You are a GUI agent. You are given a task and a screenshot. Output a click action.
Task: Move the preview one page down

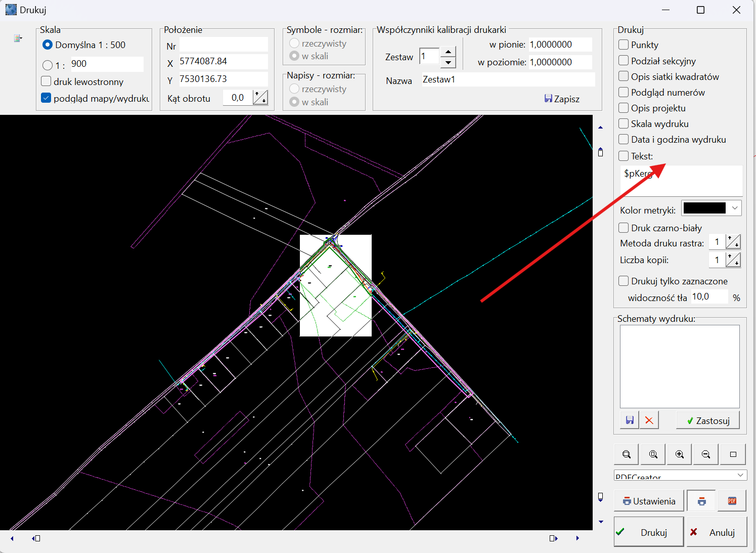pyautogui.click(x=601, y=497)
